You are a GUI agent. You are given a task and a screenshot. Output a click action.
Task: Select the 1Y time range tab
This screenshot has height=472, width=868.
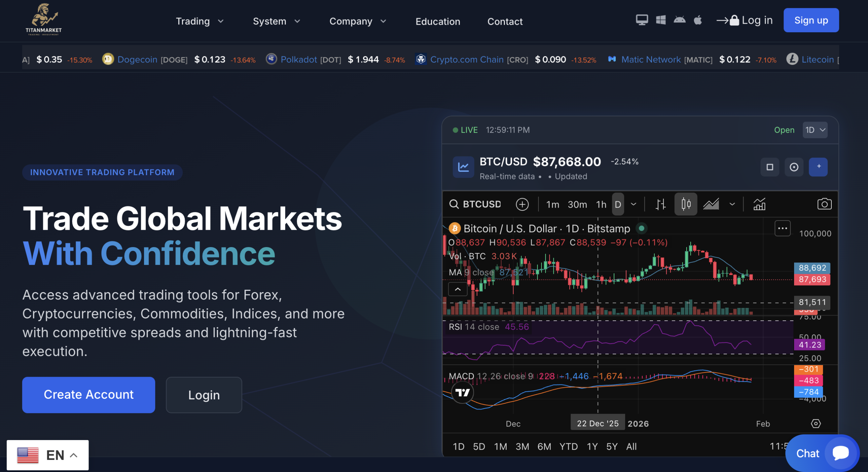point(592,447)
